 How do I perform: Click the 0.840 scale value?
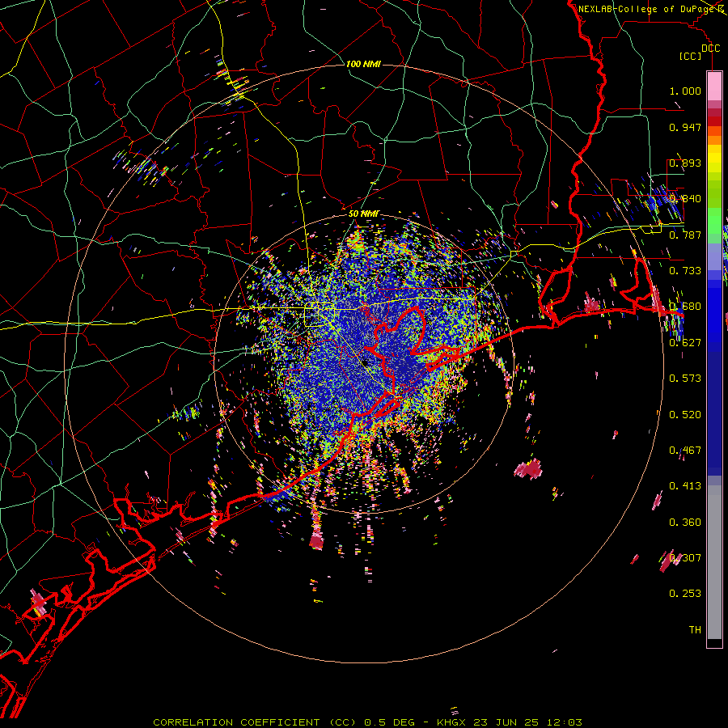click(685, 199)
